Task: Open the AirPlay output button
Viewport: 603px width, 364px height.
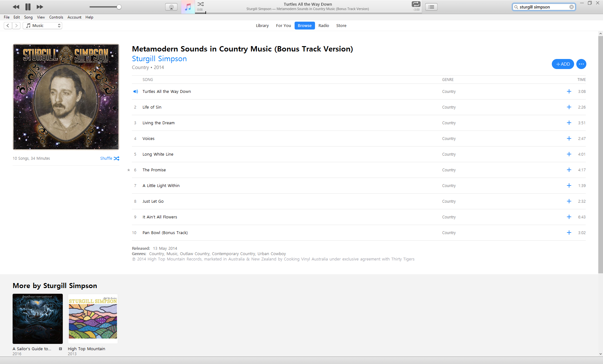Action: click(171, 7)
